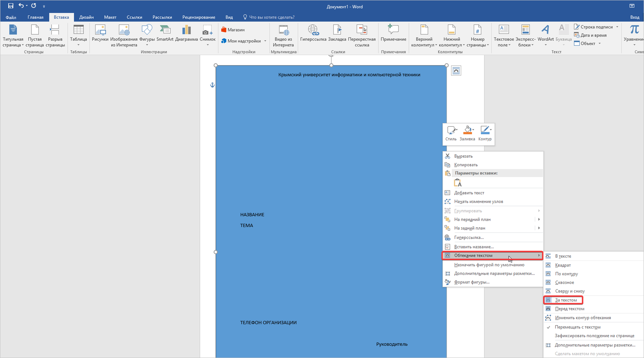Select the За текстом wrapping option
Viewport: 644px width, 358px height.
pos(566,300)
